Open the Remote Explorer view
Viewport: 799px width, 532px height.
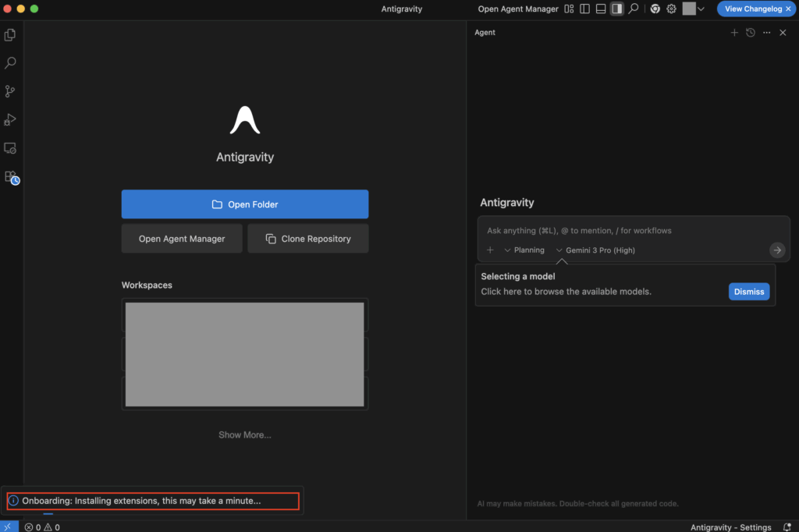(x=10, y=147)
